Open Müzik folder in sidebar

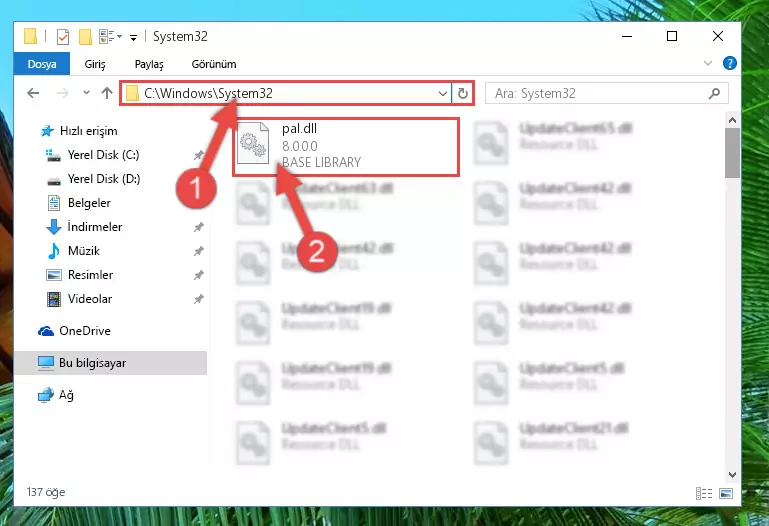coord(84,251)
